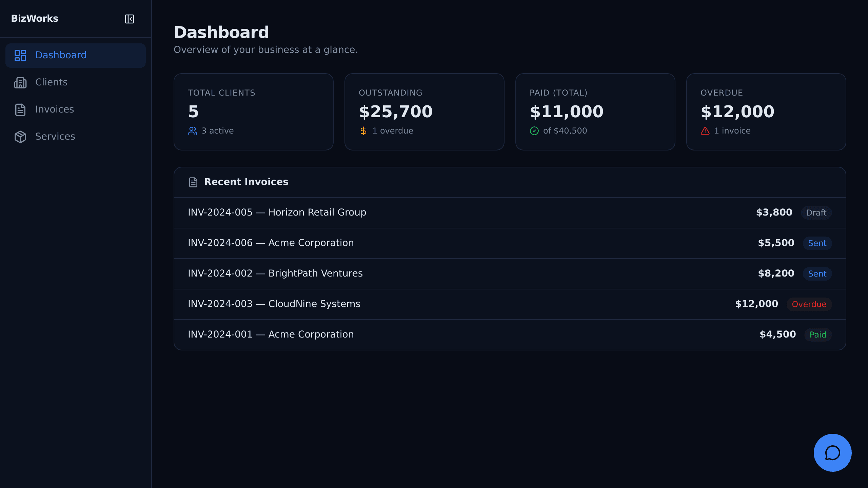
Task: Open invoice INV-2024-005 Horizon Retail Group
Action: (510, 213)
